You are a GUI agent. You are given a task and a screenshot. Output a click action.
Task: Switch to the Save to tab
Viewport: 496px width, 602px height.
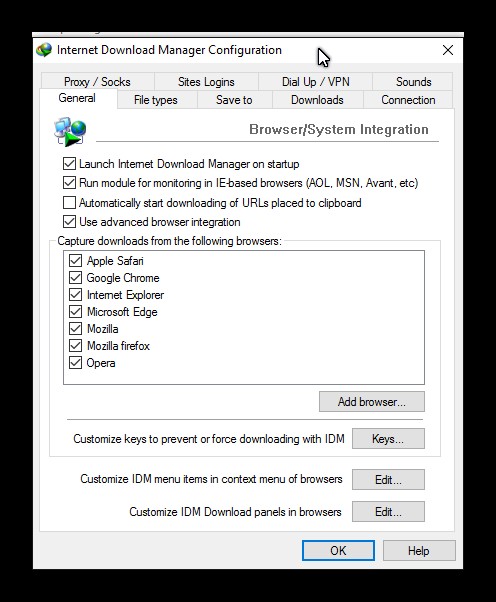(234, 100)
